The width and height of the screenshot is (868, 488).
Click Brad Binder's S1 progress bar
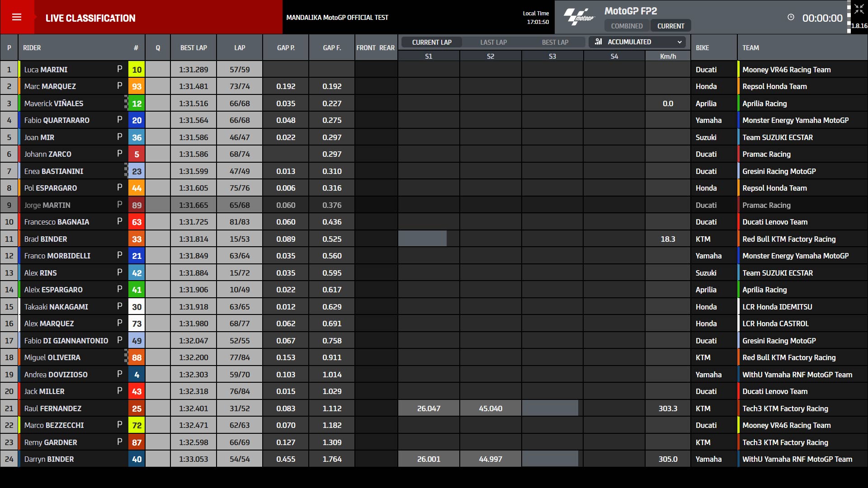click(x=422, y=239)
